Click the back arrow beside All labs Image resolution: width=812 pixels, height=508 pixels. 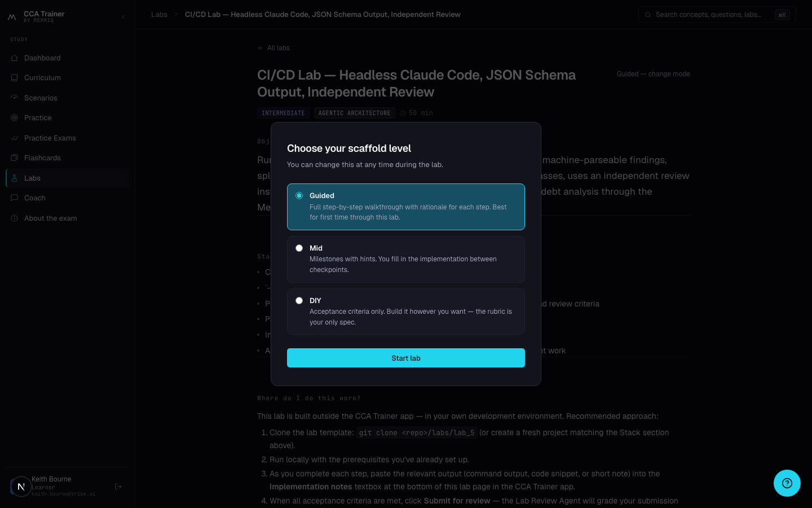click(x=261, y=48)
